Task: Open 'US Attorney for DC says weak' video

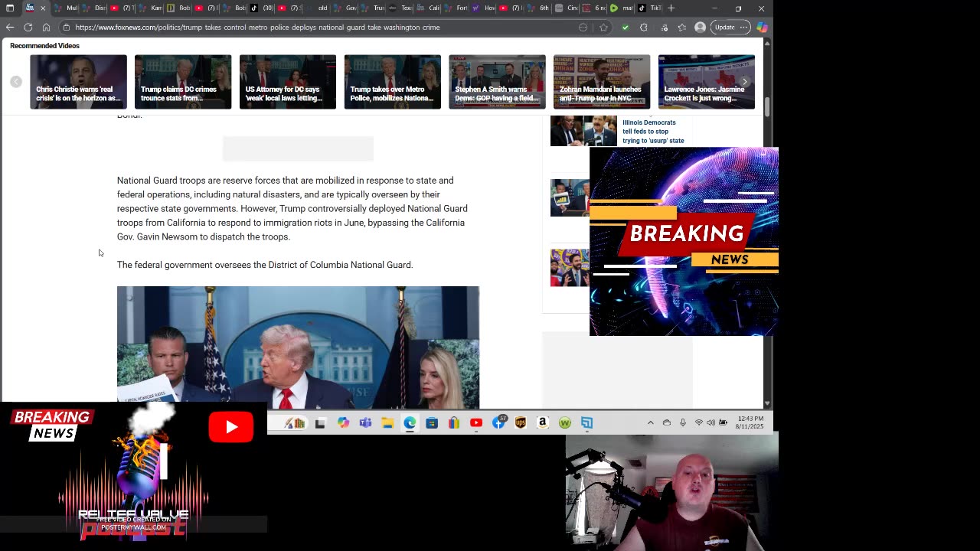Action: [x=288, y=82]
